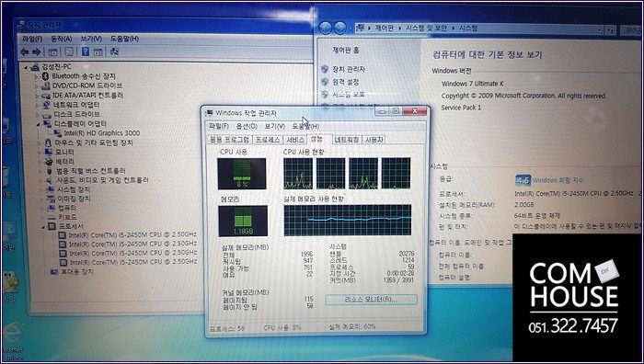Select Intel(R) HD Graphics 3000 device
644x364 pixels.
pyautogui.click(x=101, y=133)
